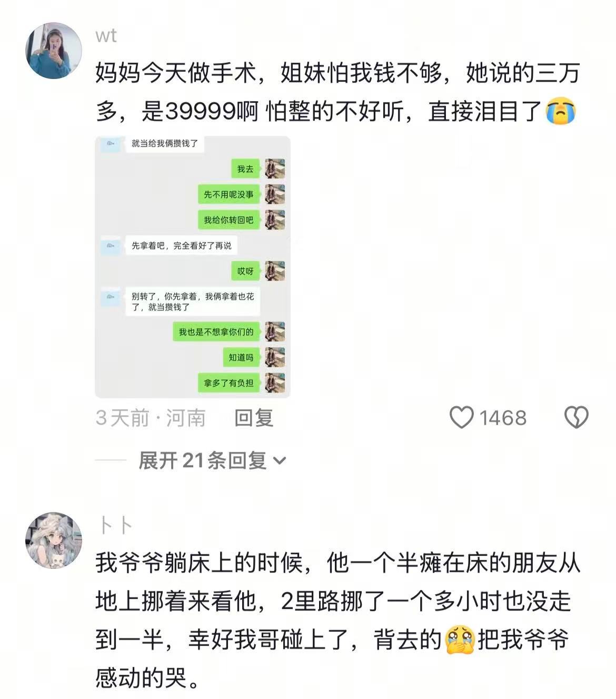The height and width of the screenshot is (699, 616).
Task: Tap the green 我给你转回吧 message bubble
Action: 228,220
